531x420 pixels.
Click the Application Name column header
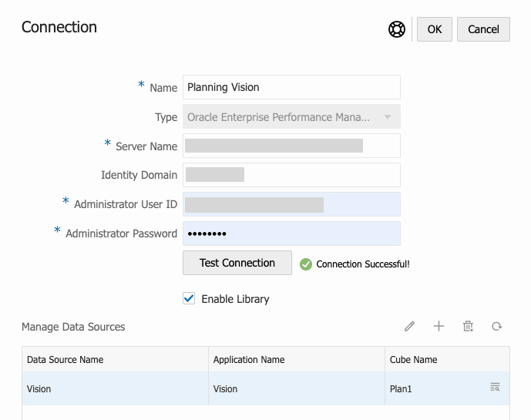pyautogui.click(x=249, y=360)
